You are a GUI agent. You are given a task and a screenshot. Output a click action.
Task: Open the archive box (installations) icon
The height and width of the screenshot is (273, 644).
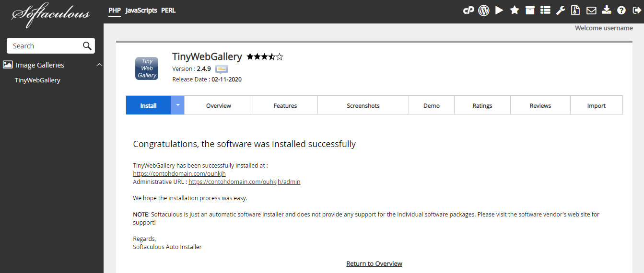[x=530, y=10]
